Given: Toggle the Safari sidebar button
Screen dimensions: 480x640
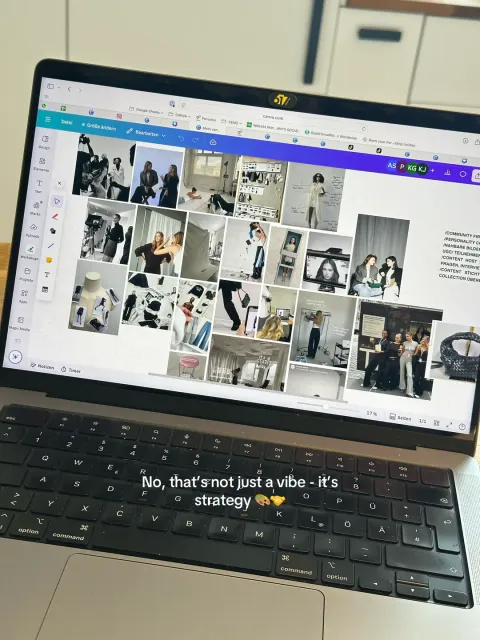Looking at the screenshot, I should (51, 86).
